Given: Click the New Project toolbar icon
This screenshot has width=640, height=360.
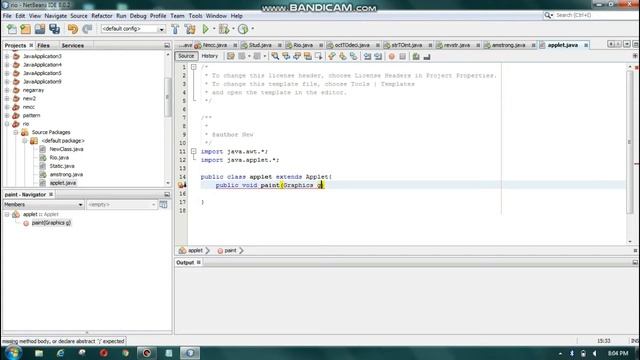Looking at the screenshot, I should [x=26, y=29].
